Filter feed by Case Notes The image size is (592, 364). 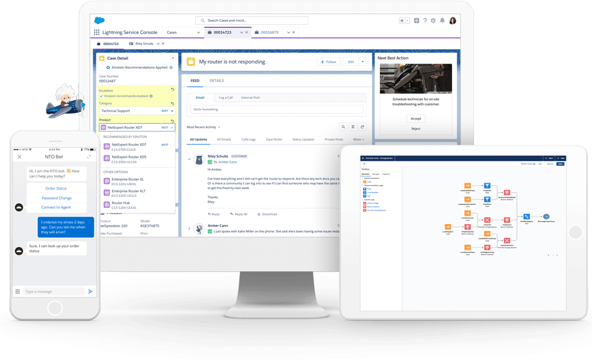click(x=274, y=140)
